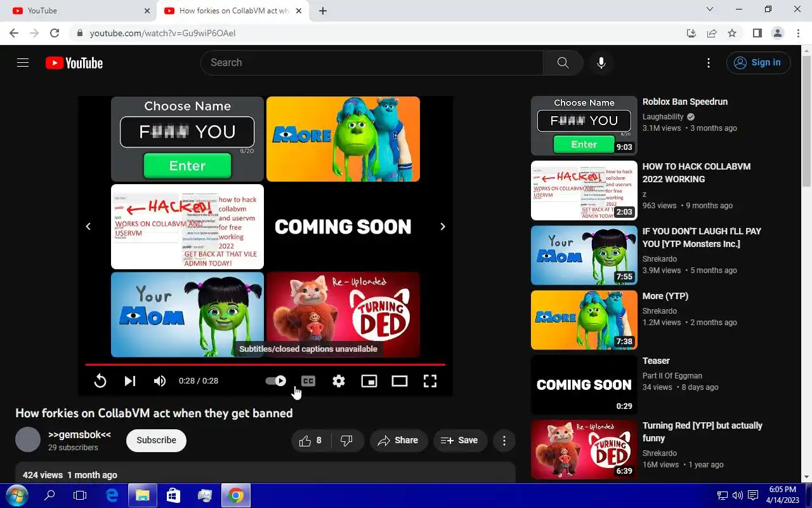Toggle Chrome side panel

pos(757,33)
